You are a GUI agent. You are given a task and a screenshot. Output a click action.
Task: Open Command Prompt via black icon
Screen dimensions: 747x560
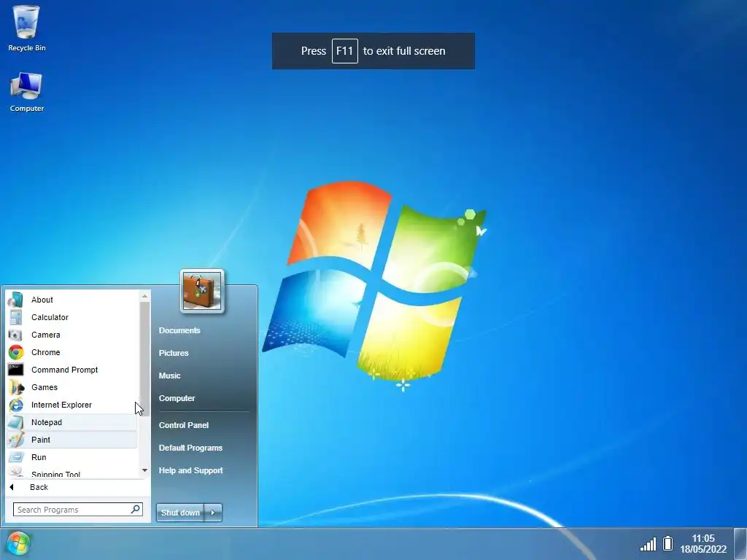pos(16,370)
